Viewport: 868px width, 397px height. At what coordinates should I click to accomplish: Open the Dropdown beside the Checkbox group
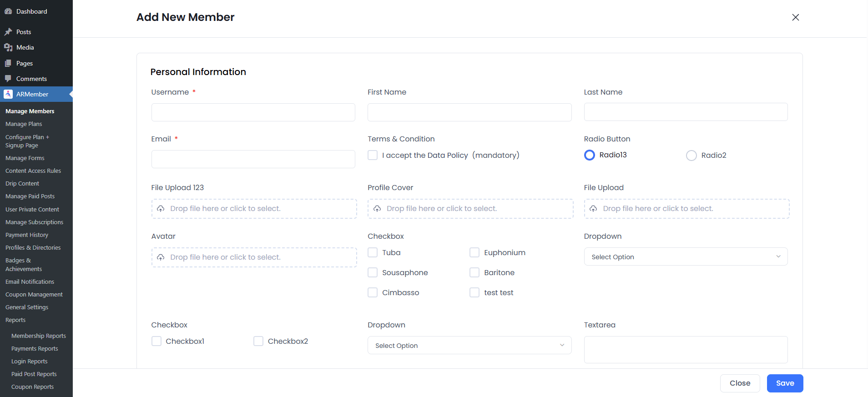point(686,257)
